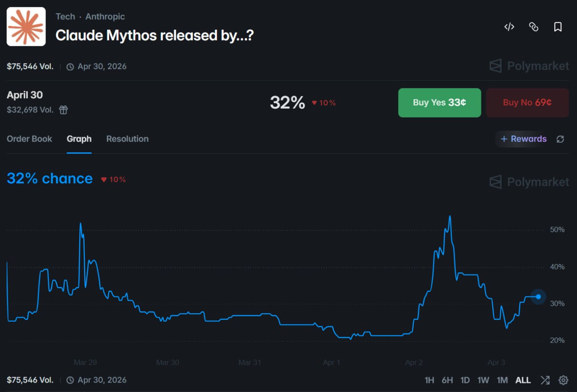Image resolution: width=577 pixels, height=392 pixels.
Task: Switch to the Order Book tab
Action: point(29,139)
